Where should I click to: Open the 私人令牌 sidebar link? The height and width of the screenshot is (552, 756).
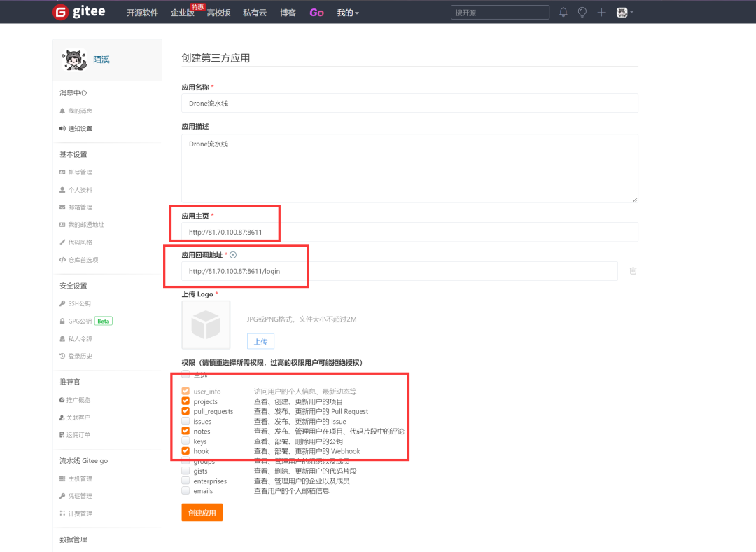(x=80, y=339)
